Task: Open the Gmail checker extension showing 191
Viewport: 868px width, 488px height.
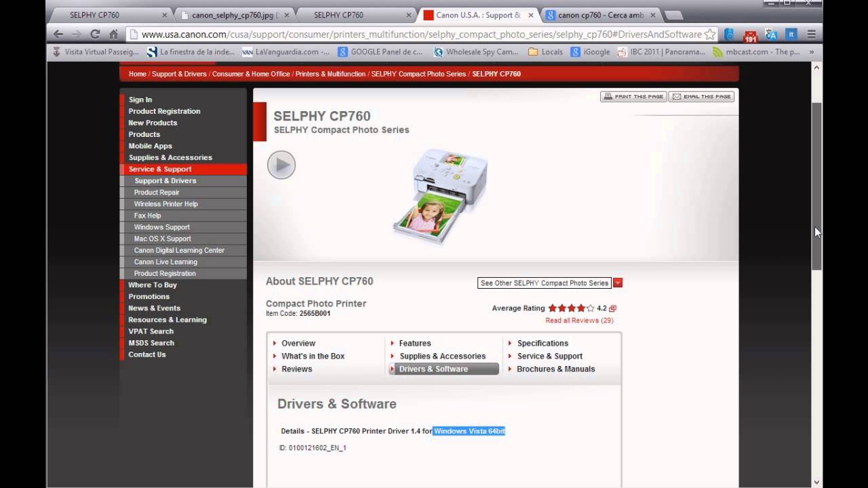Action: 750,35
